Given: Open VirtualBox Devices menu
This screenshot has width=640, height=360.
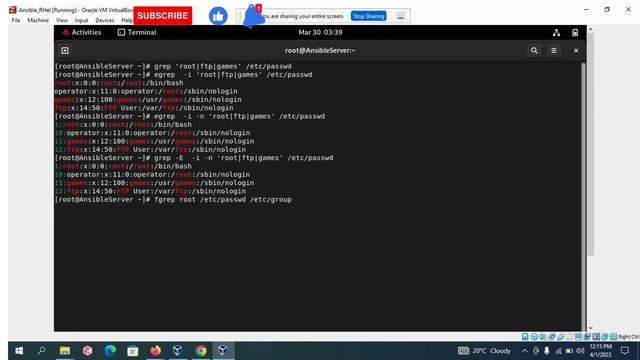Looking at the screenshot, I should tap(104, 20).
